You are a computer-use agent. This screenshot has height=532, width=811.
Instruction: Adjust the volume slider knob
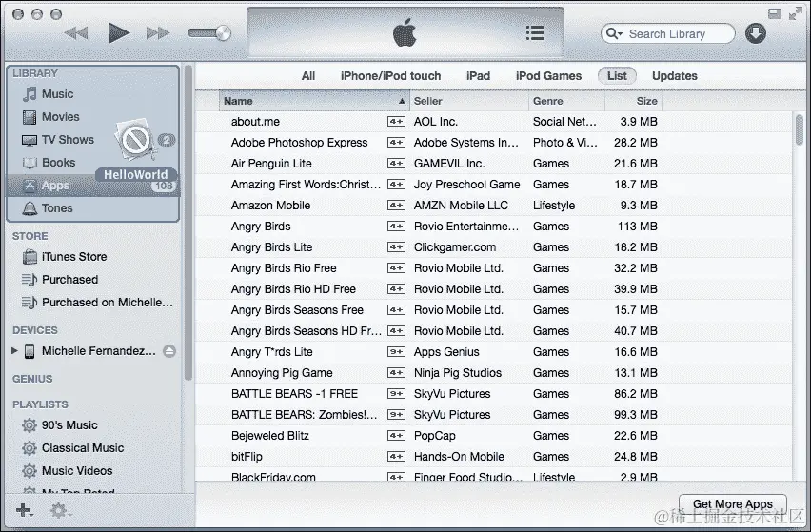click(x=223, y=33)
